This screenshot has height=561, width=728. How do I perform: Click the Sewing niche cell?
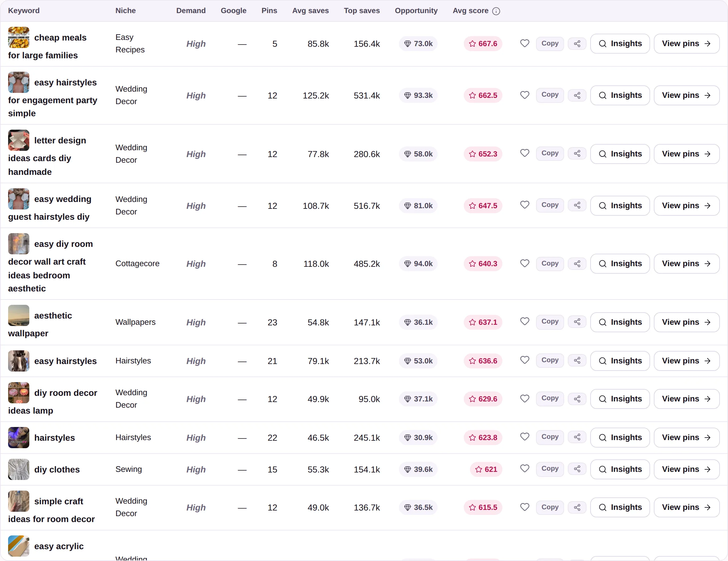pos(128,469)
